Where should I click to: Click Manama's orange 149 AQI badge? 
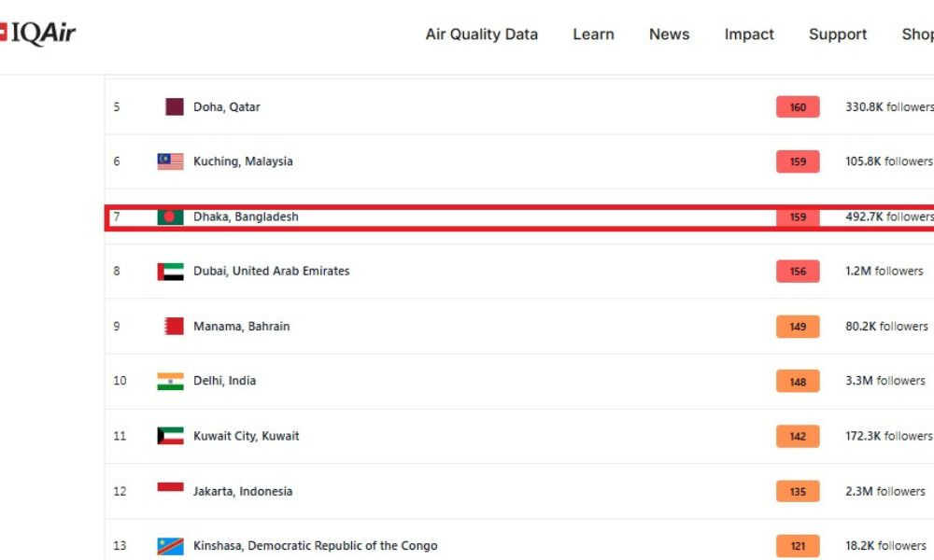798,326
